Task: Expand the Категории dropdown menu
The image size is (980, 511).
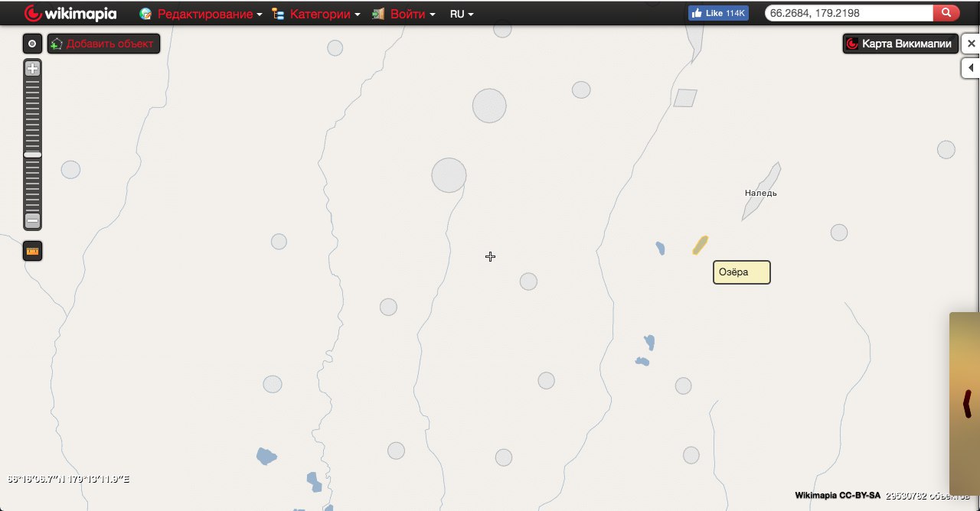Action: (x=325, y=14)
